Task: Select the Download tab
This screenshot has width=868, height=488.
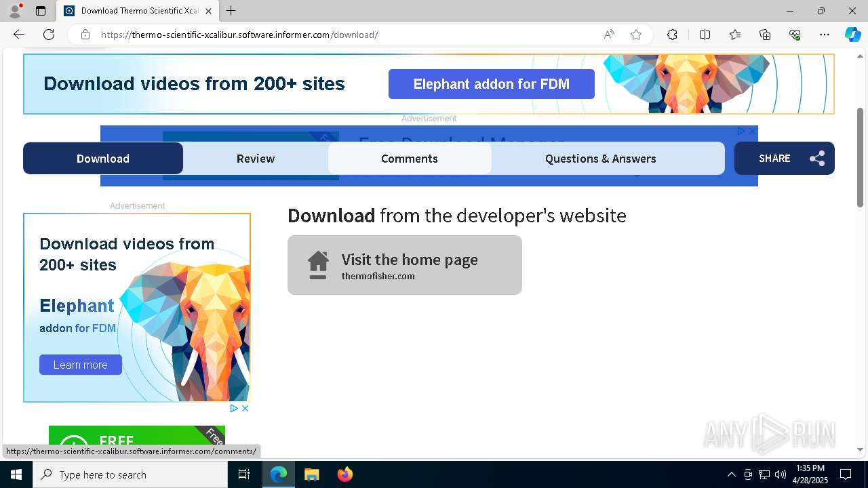Action: click(103, 158)
